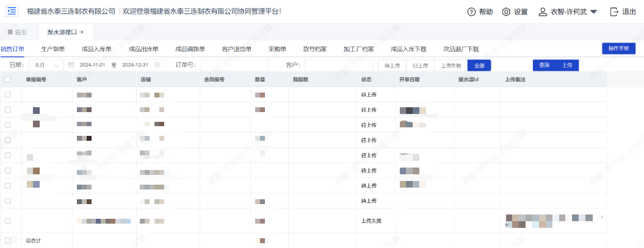This screenshot has width=644, height=248.
Task: Switch to the 生产制单 tab
Action: click(x=53, y=49)
